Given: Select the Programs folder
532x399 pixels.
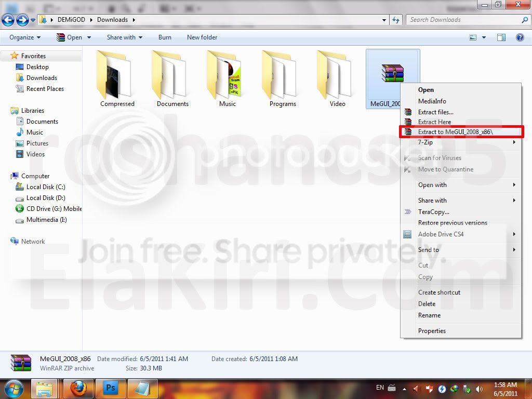Looking at the screenshot, I should 283,79.
